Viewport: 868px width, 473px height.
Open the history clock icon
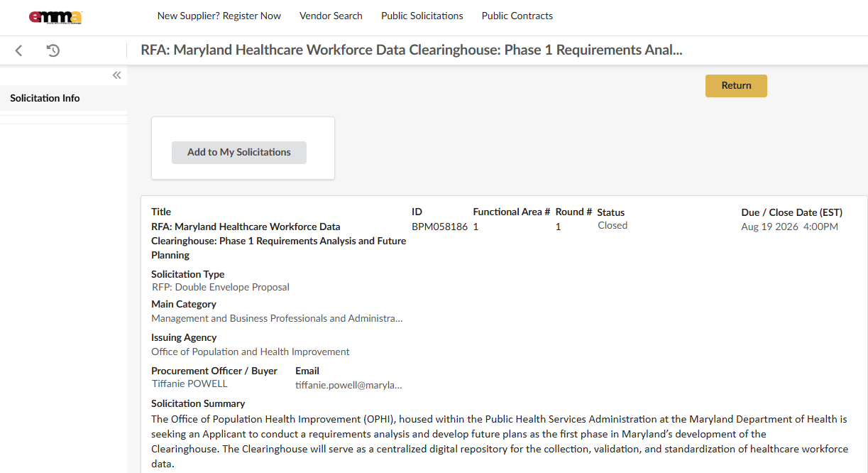53,50
